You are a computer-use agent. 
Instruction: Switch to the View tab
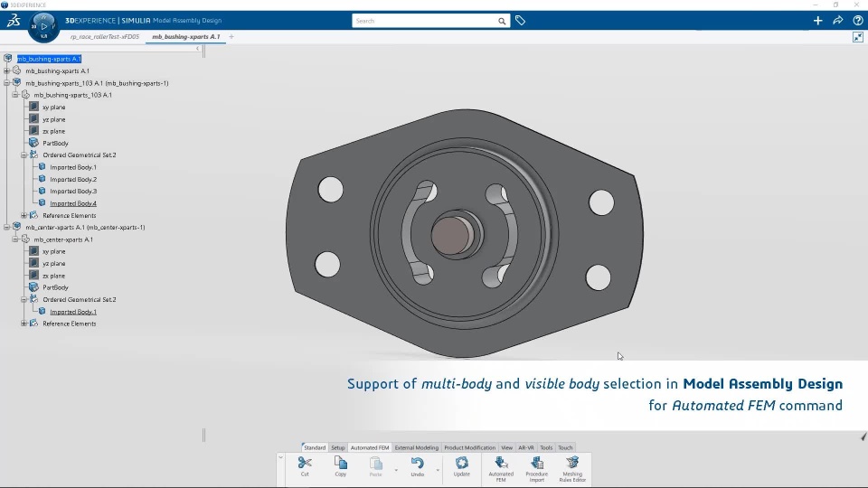(506, 447)
